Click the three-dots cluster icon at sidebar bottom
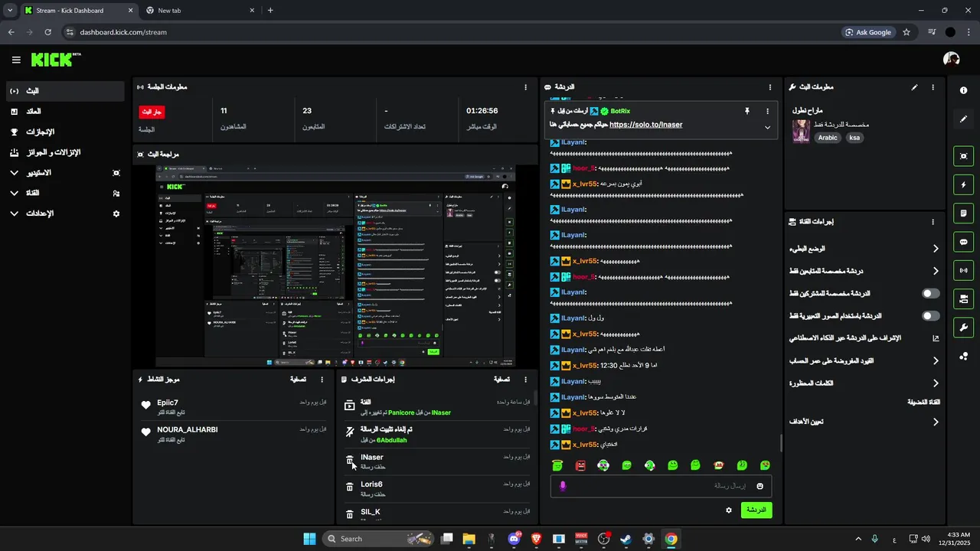Image resolution: width=980 pixels, height=551 pixels. (x=963, y=356)
